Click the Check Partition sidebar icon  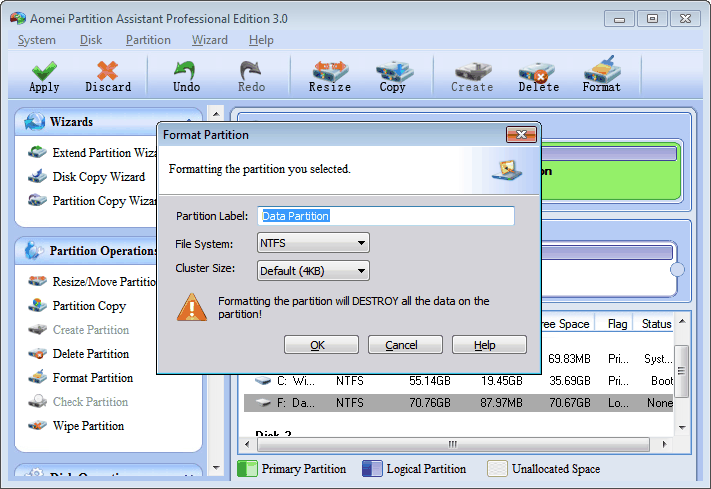pos(37,401)
